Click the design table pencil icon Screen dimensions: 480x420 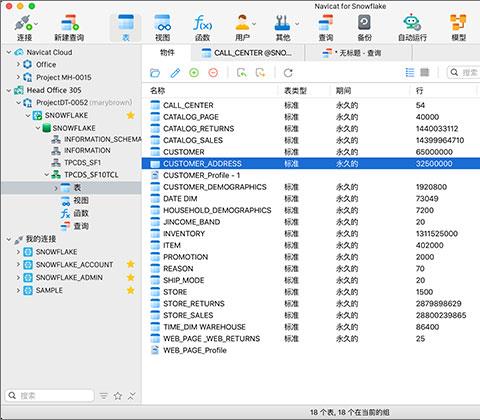click(175, 73)
